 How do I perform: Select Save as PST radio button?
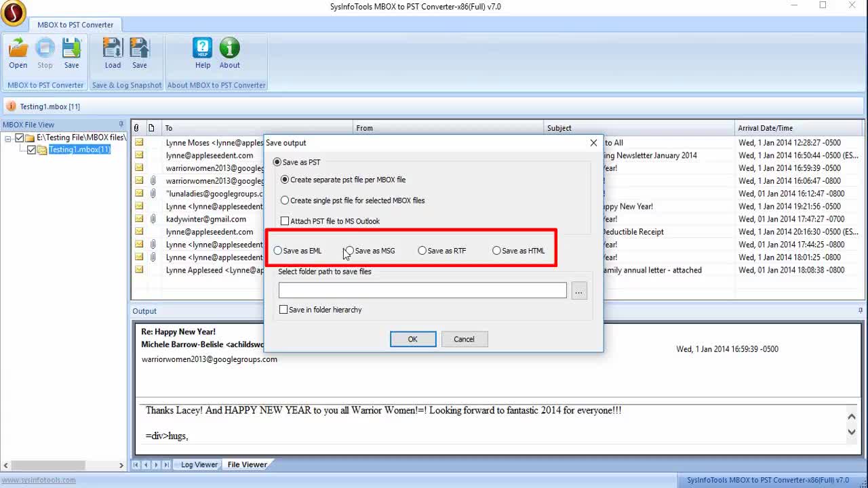(x=277, y=162)
